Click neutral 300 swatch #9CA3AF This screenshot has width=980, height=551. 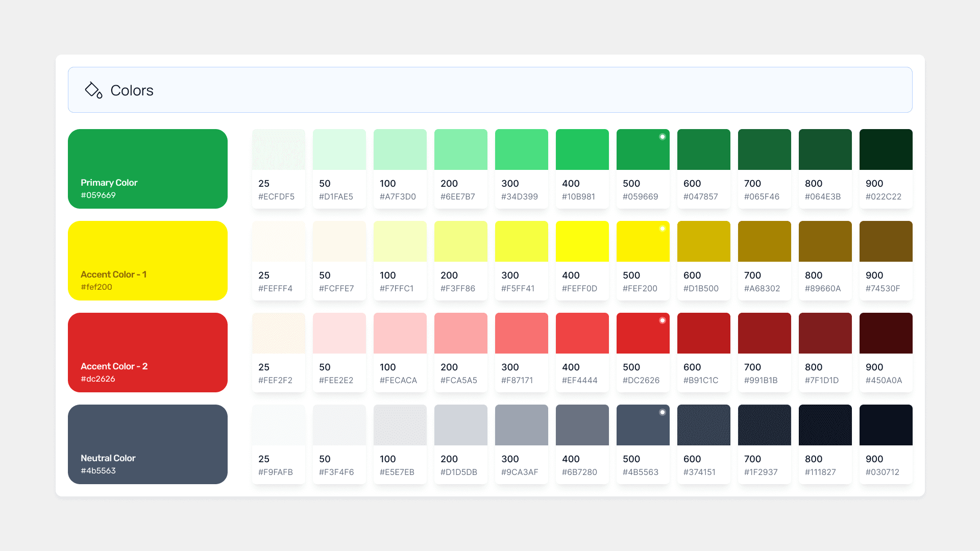[521, 425]
